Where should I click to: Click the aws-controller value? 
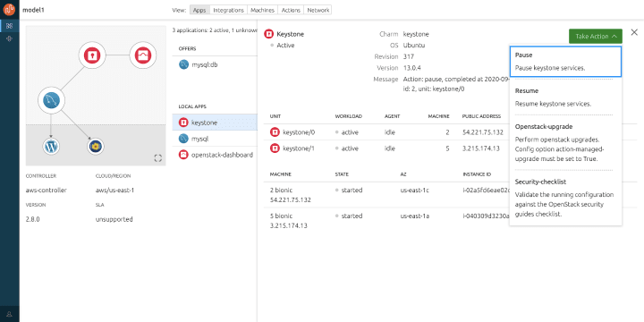point(46,191)
